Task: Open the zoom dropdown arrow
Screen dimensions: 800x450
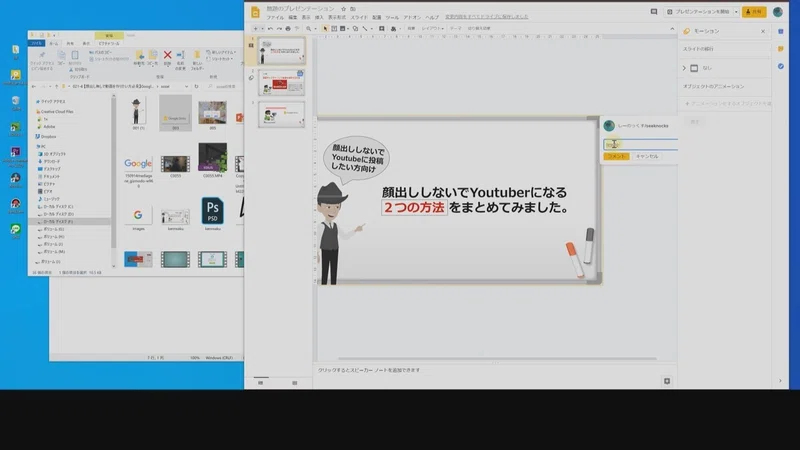Action: coord(315,29)
